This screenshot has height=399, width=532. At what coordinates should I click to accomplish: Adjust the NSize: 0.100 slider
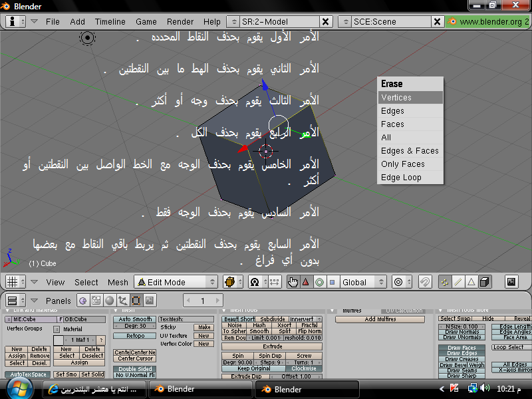pos(462,327)
